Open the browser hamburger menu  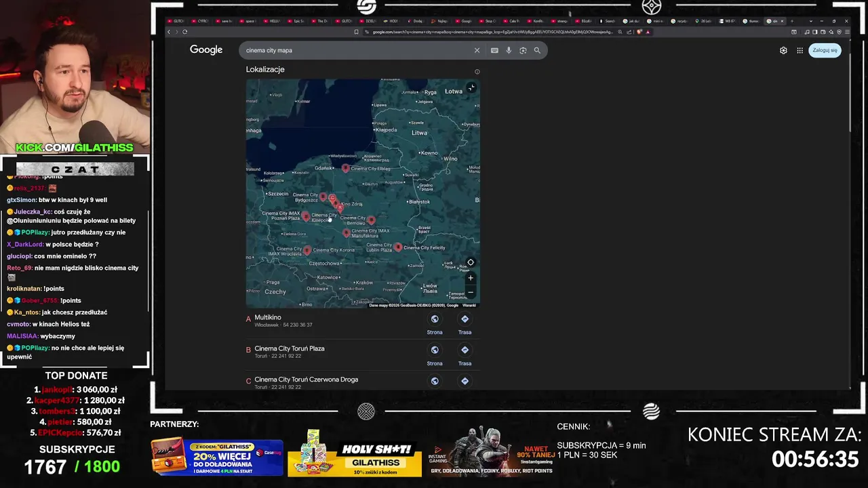click(x=847, y=32)
